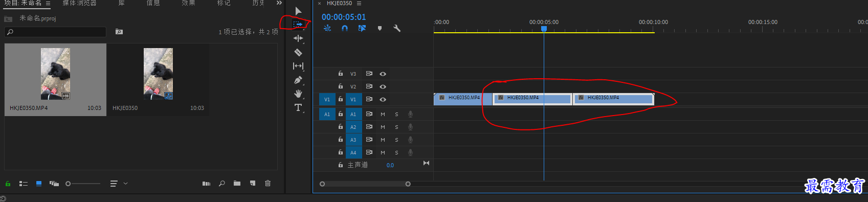This screenshot has width=868, height=202.
Task: Click the 主声道 master track label
Action: (x=358, y=165)
